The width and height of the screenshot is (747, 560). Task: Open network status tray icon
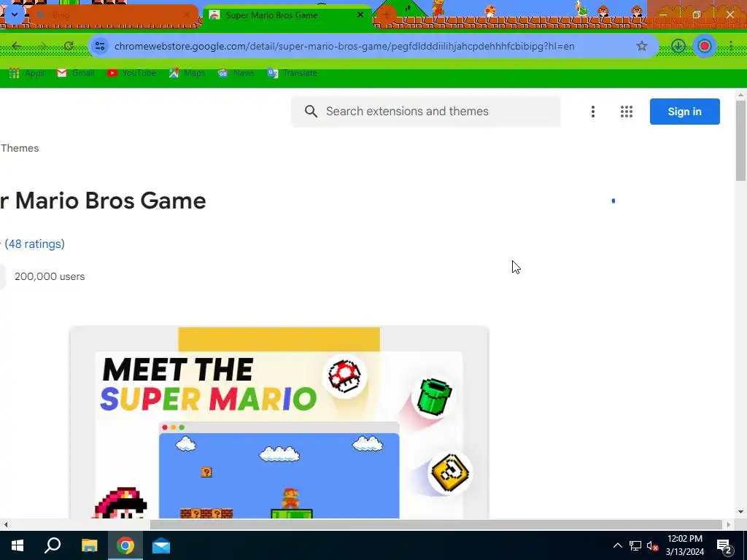point(635,545)
